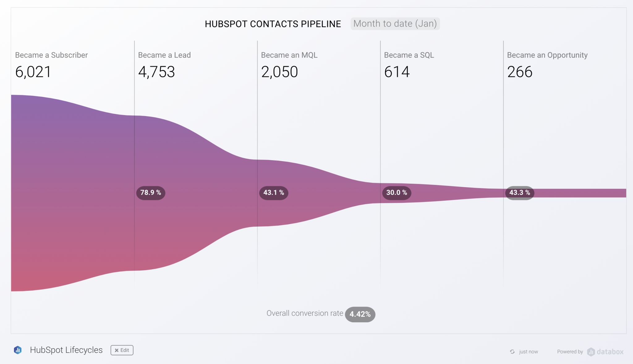Image resolution: width=633 pixels, height=364 pixels.
Task: Expand the 'Became a Subscriber' stage options
Action: 51,55
